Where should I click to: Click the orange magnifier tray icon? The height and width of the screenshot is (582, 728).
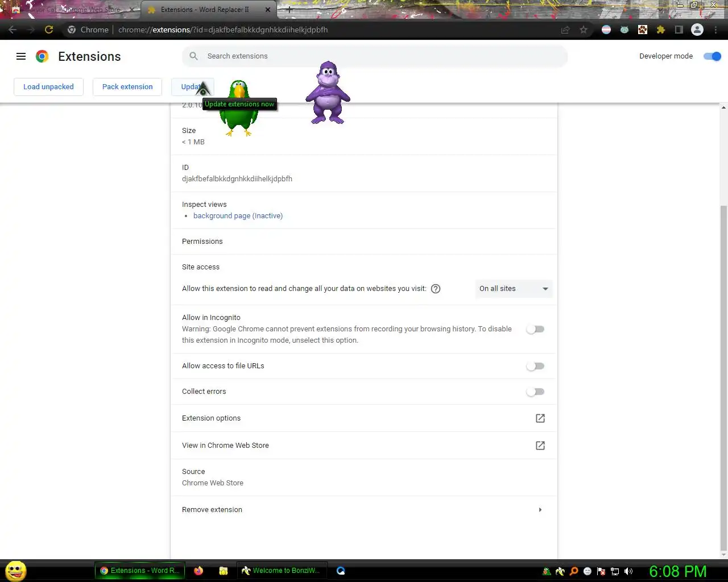pos(574,571)
